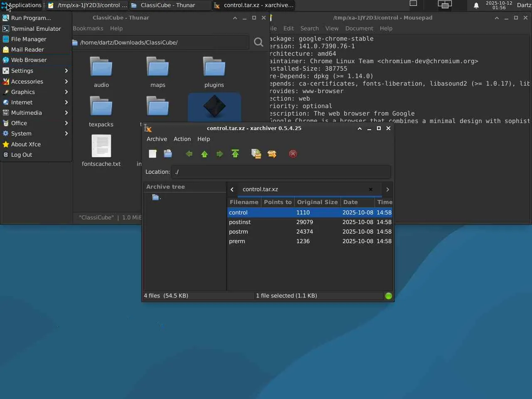Click the selected dark diamond icon in Thunar

(x=214, y=107)
